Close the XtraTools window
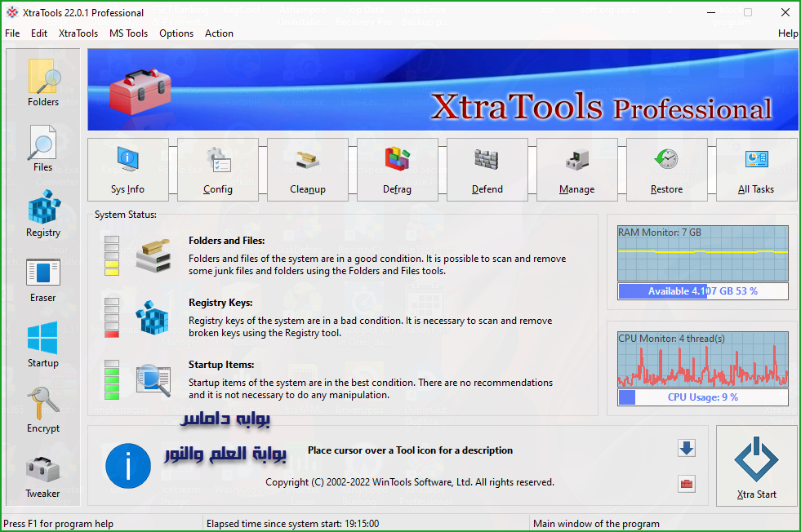The image size is (801, 532). [x=785, y=12]
